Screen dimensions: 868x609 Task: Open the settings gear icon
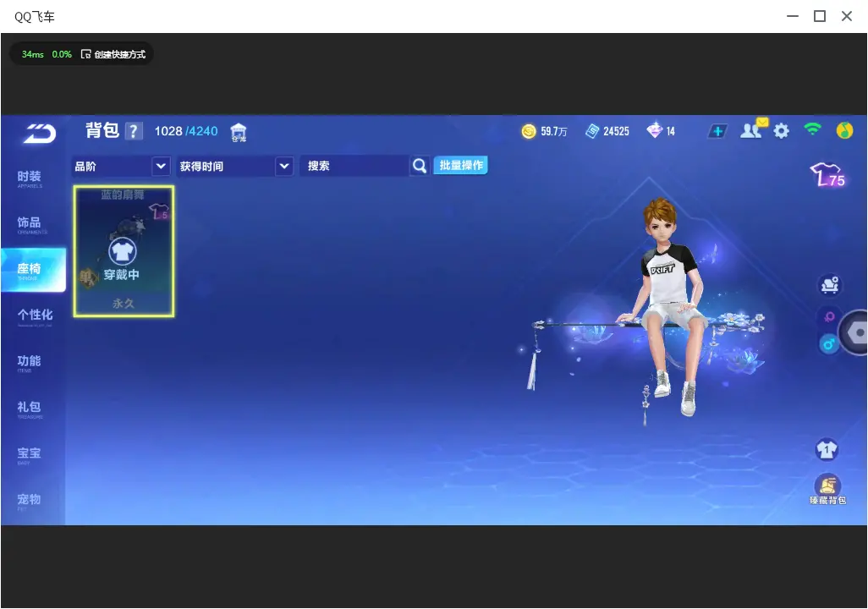pos(781,131)
